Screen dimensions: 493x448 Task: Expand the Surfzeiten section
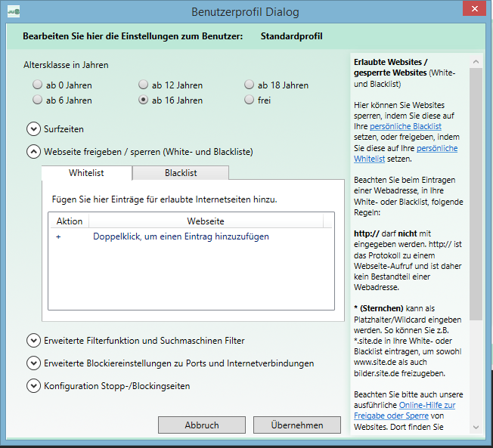[33, 129]
